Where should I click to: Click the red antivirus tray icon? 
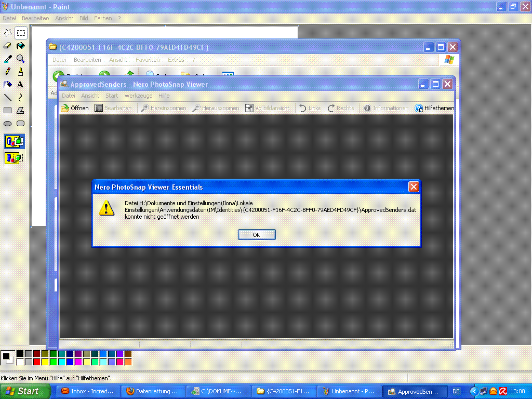coord(503,392)
